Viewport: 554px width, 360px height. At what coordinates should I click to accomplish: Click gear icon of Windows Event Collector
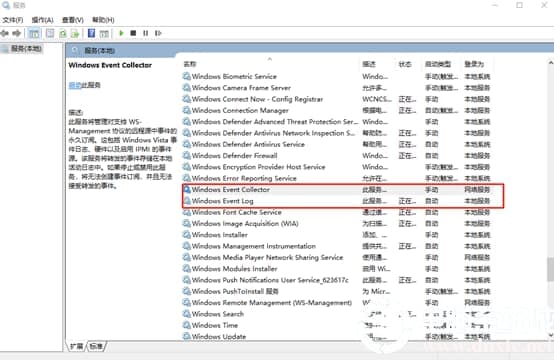tap(187, 189)
